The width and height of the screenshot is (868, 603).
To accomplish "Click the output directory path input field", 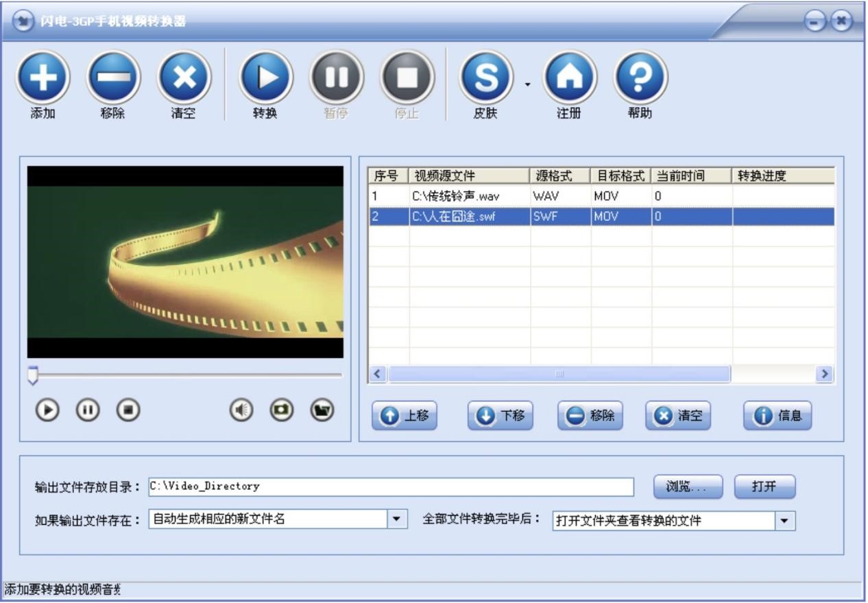I will click(x=391, y=486).
